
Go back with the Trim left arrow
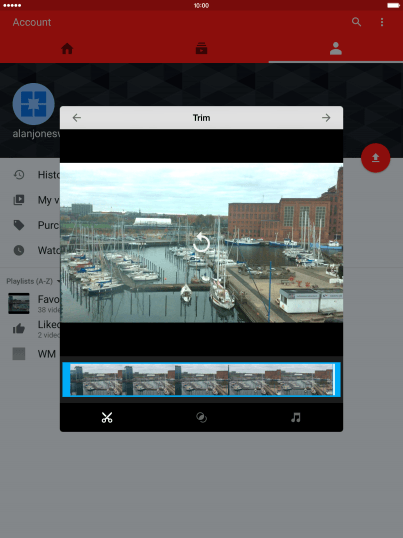77,118
